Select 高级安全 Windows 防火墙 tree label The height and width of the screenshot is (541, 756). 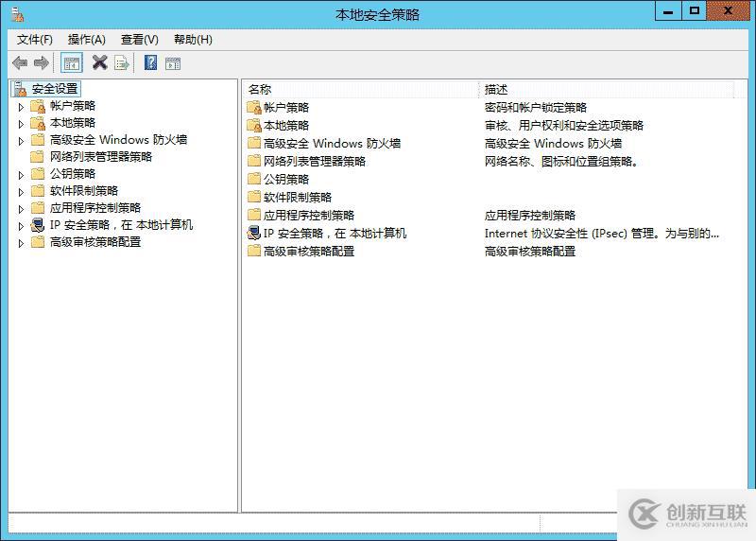pos(118,139)
